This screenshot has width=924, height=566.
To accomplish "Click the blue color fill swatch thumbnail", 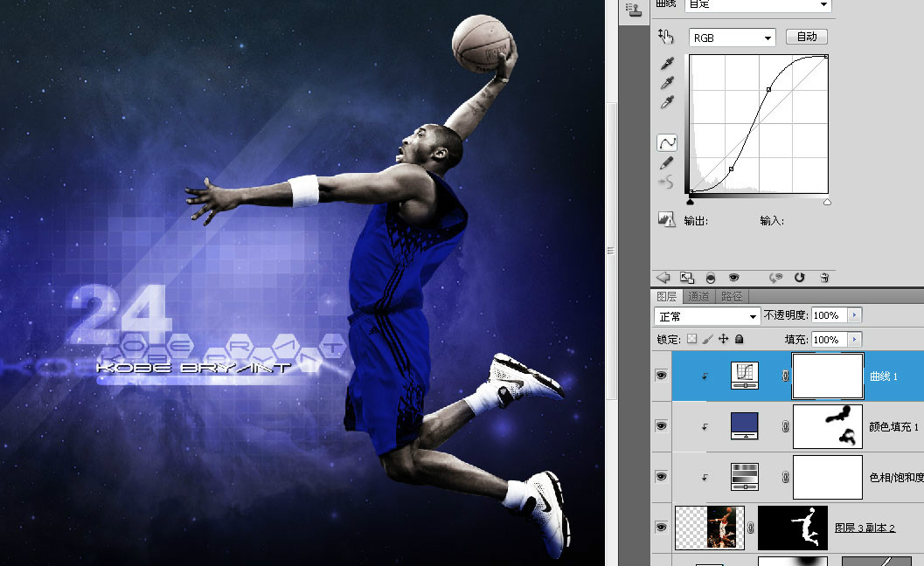I will [745, 426].
